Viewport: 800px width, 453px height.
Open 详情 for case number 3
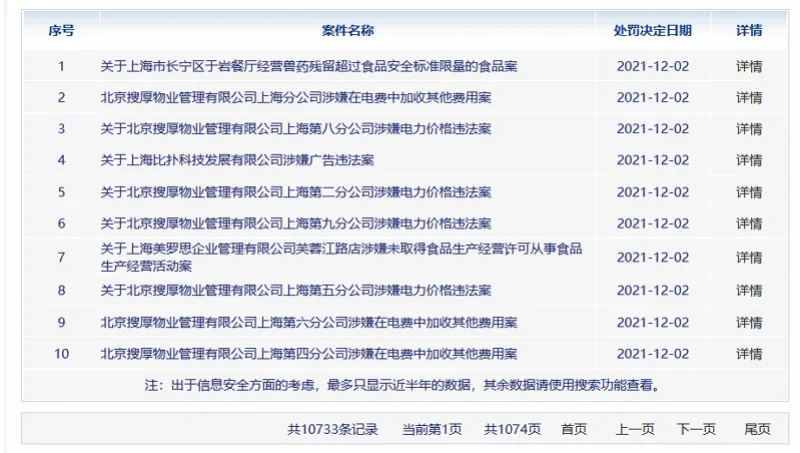(748, 129)
